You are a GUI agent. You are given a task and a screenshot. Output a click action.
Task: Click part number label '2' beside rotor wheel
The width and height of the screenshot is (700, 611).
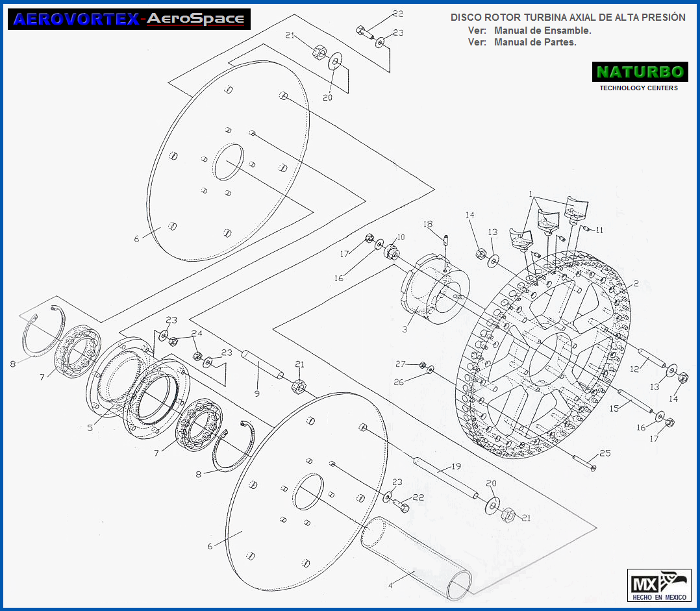pos(636,283)
